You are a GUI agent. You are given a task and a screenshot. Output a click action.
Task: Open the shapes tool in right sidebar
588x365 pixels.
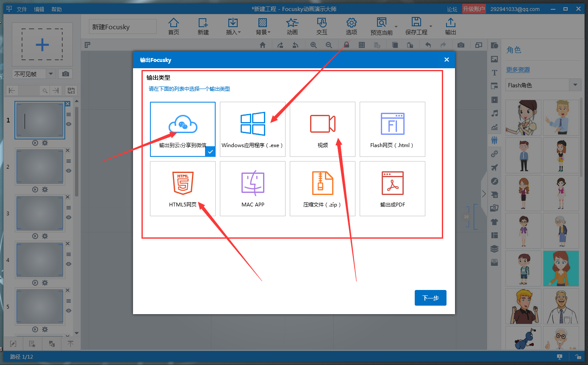(494, 45)
